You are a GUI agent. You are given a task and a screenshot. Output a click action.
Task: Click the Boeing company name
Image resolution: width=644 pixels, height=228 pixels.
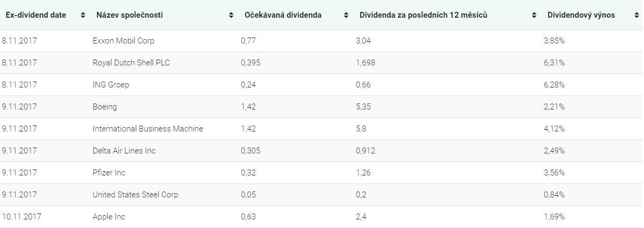tap(105, 107)
